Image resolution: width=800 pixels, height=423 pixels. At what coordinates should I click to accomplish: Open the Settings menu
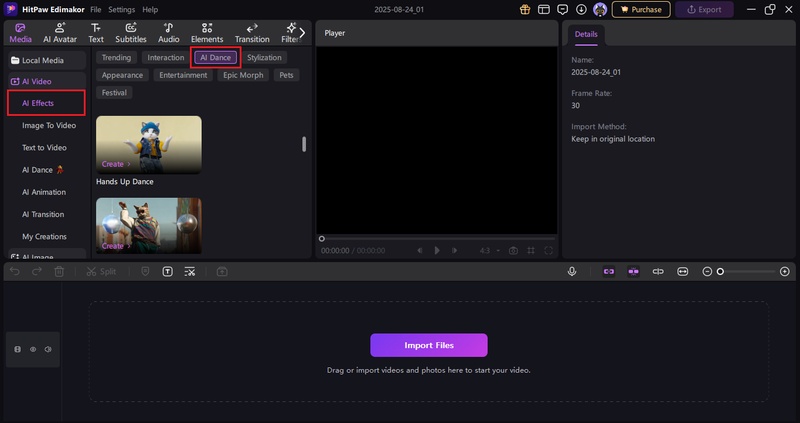tap(121, 10)
